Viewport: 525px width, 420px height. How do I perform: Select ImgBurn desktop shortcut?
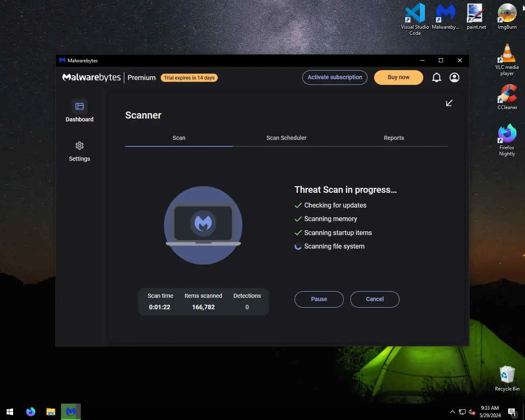[507, 16]
